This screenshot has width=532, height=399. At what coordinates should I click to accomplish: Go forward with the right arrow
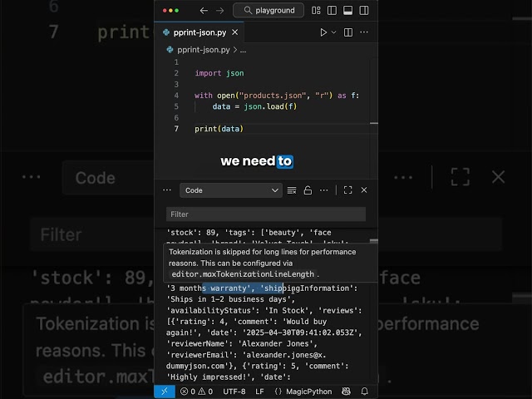[219, 11]
